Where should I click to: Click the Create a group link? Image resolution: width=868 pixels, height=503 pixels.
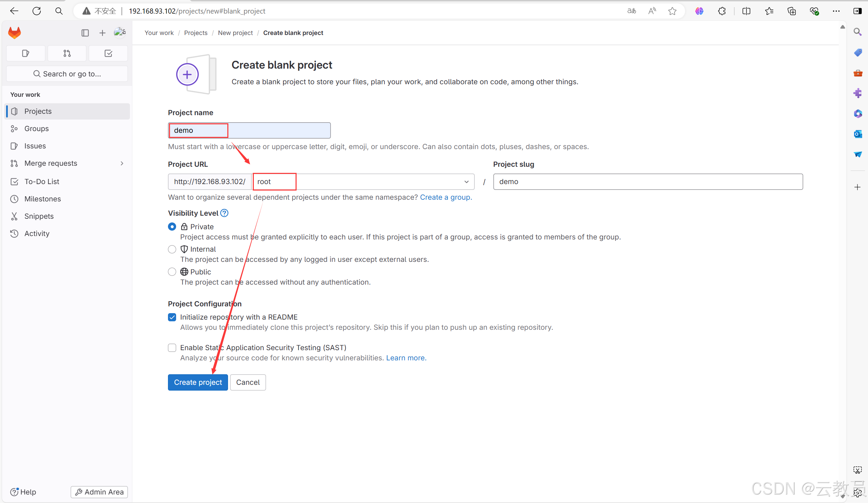446,197
